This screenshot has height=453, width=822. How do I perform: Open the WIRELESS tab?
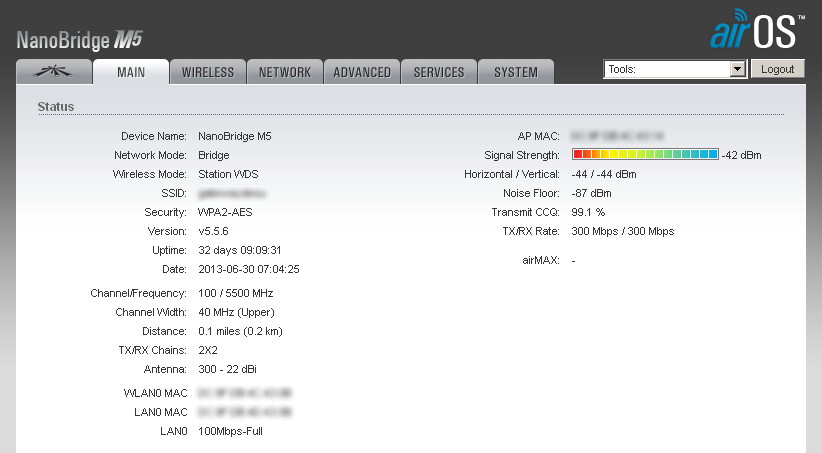(x=208, y=72)
